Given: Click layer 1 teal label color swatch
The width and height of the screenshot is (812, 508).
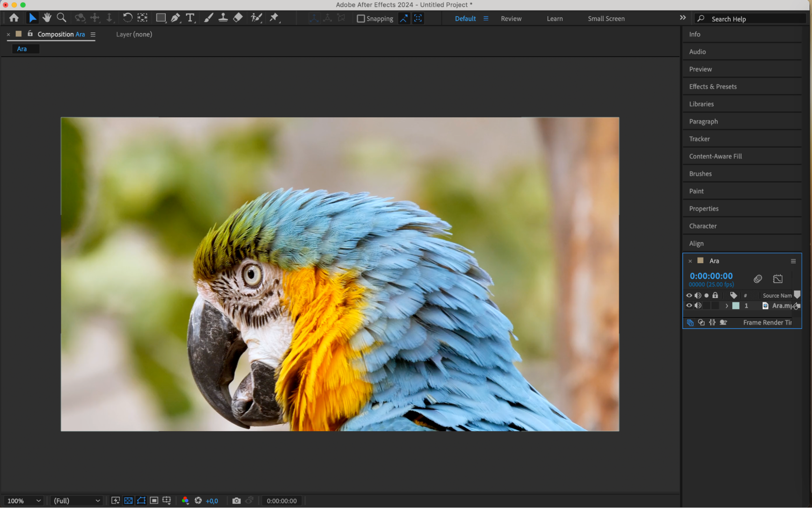Looking at the screenshot, I should coord(736,306).
